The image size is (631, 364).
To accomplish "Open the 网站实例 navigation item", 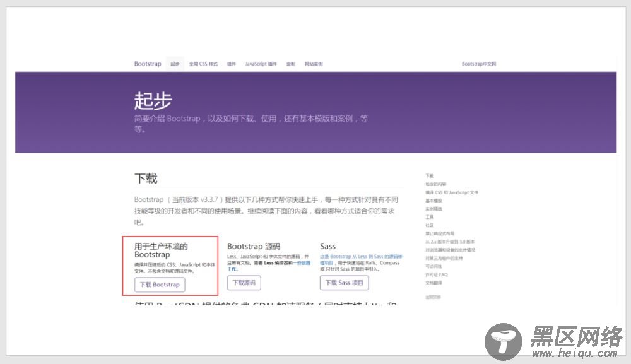I will 314,64.
